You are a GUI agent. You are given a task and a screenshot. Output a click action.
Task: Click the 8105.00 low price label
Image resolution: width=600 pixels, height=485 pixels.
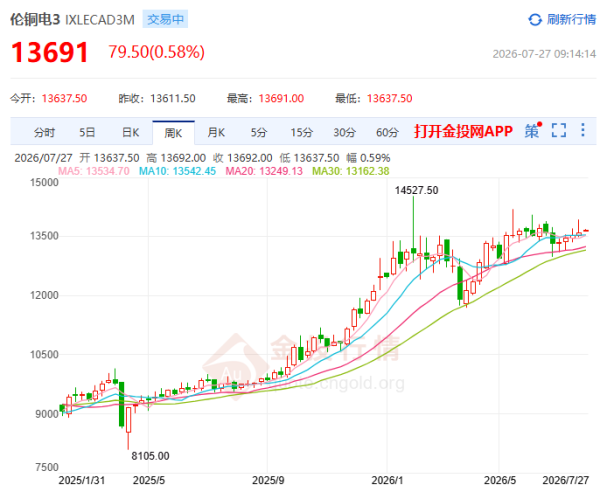(x=150, y=456)
